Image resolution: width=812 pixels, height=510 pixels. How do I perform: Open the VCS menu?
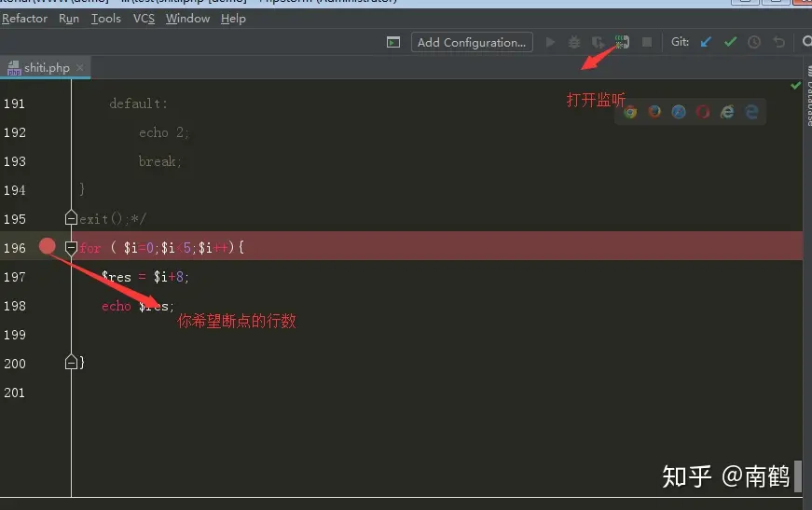[144, 19]
